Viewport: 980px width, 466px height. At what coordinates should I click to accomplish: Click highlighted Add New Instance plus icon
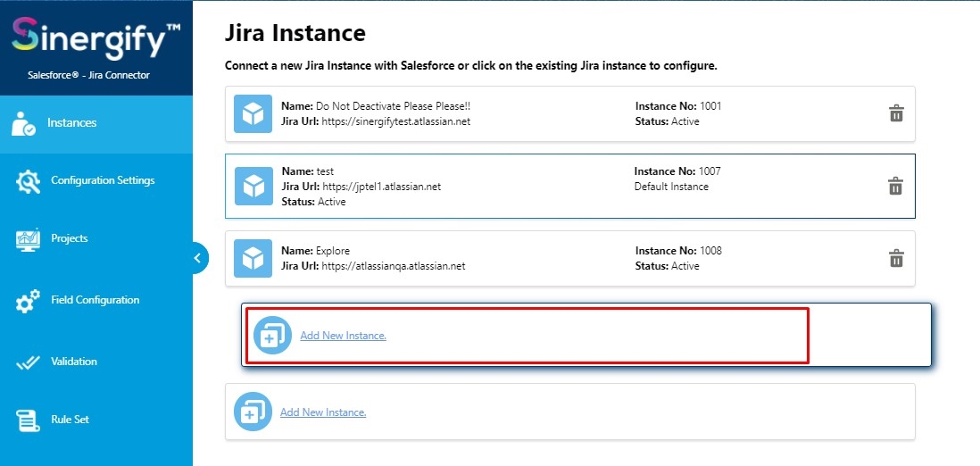(272, 336)
